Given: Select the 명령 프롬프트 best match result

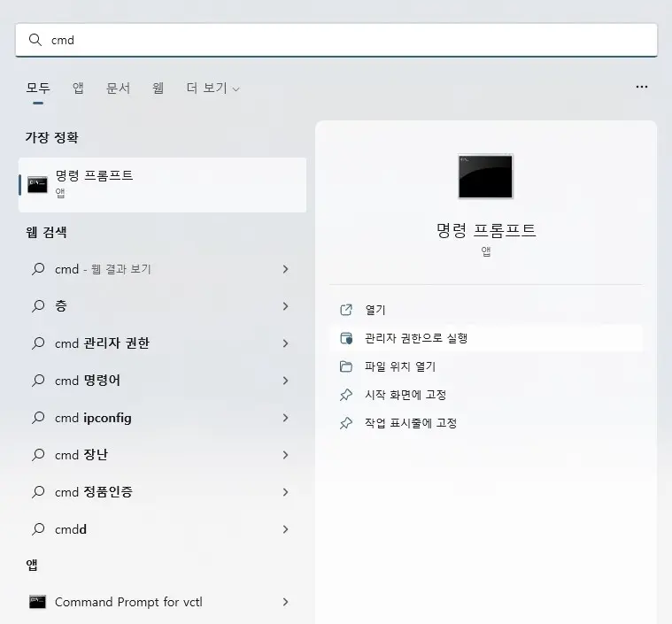Looking at the screenshot, I should [162, 185].
